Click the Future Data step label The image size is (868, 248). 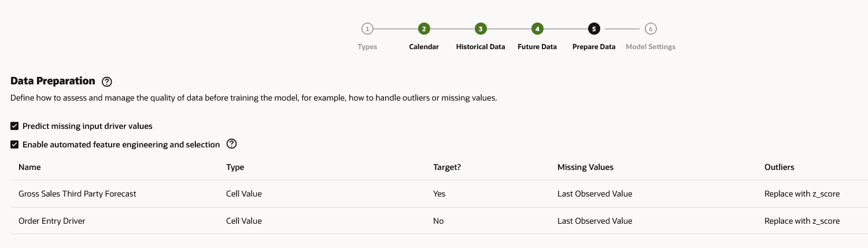click(x=537, y=47)
